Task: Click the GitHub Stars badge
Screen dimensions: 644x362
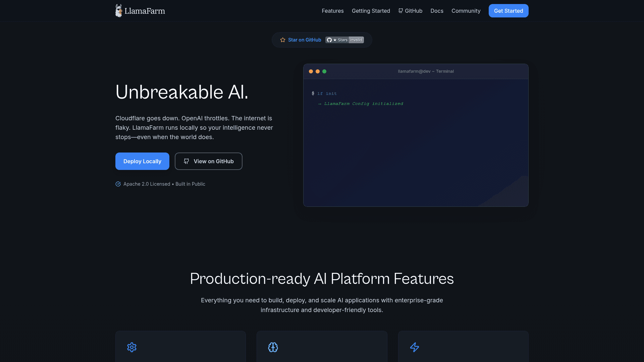Action: (x=344, y=40)
